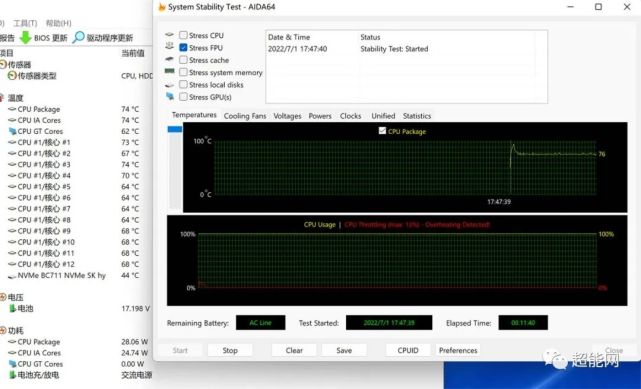Click the driver update magnifier icon
Screen dimensions: 641x389
click(x=78, y=37)
